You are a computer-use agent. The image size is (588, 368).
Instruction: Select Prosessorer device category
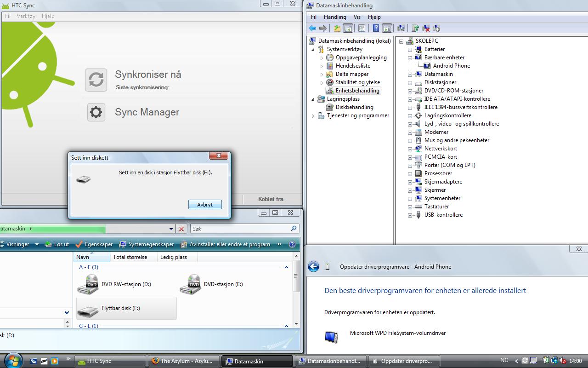(x=438, y=173)
